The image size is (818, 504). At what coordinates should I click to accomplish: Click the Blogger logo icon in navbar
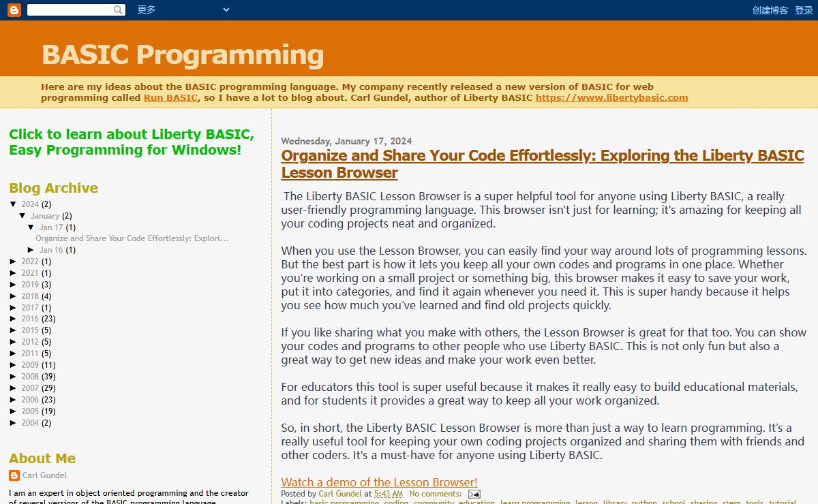click(14, 10)
